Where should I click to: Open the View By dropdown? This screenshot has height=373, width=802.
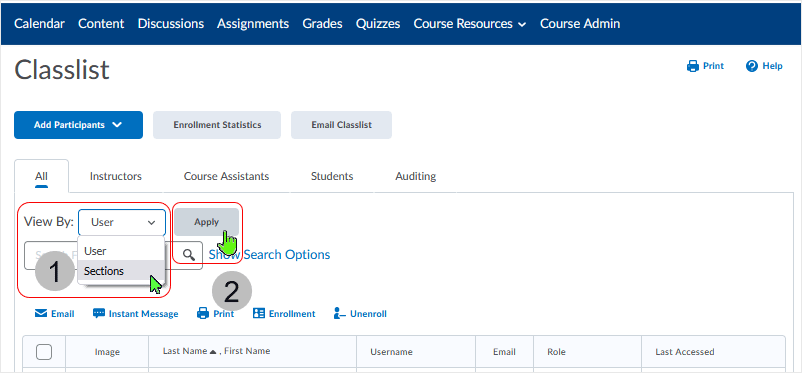click(x=122, y=222)
